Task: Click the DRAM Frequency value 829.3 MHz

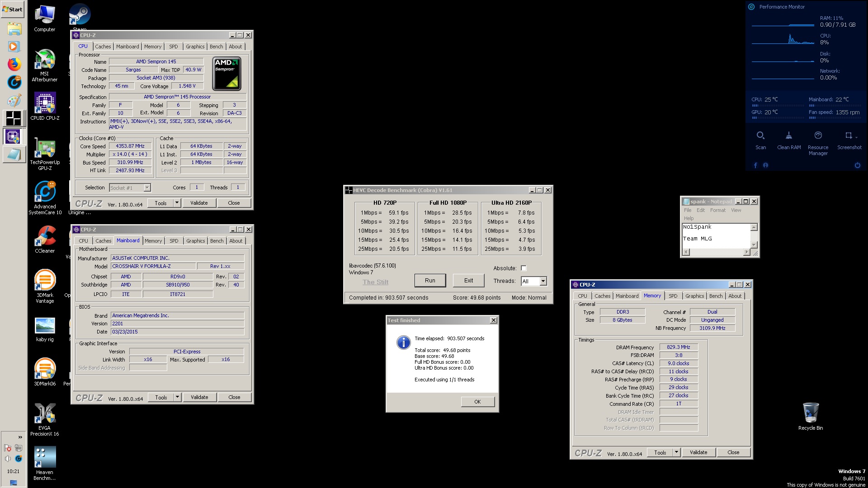Action: tap(679, 347)
